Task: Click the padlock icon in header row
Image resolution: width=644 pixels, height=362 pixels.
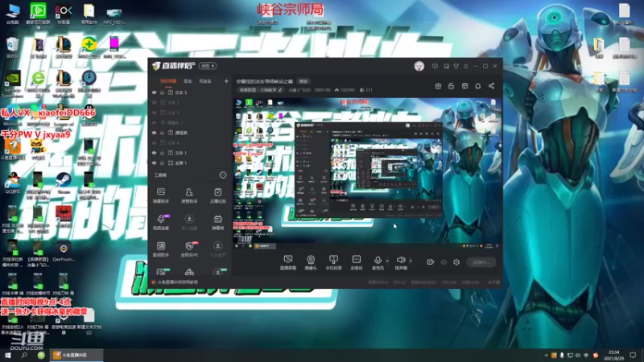Action: click(x=451, y=86)
